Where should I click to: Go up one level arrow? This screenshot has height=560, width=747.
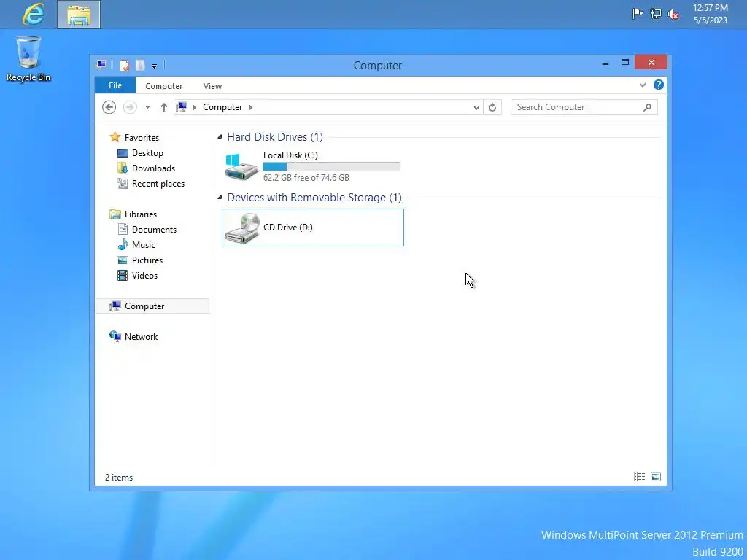(x=164, y=107)
